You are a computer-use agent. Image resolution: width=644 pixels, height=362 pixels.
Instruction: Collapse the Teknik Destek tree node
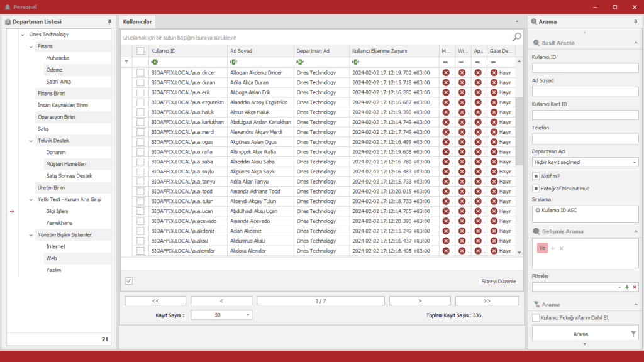[x=31, y=141]
